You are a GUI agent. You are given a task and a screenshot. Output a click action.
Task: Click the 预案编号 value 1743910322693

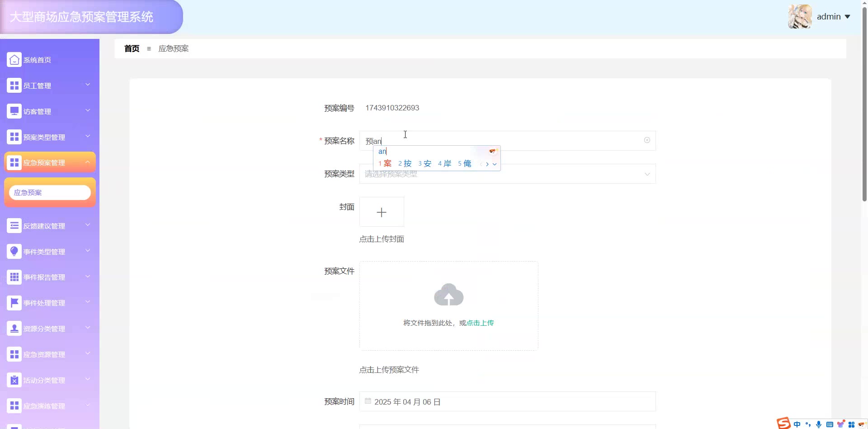click(x=392, y=108)
